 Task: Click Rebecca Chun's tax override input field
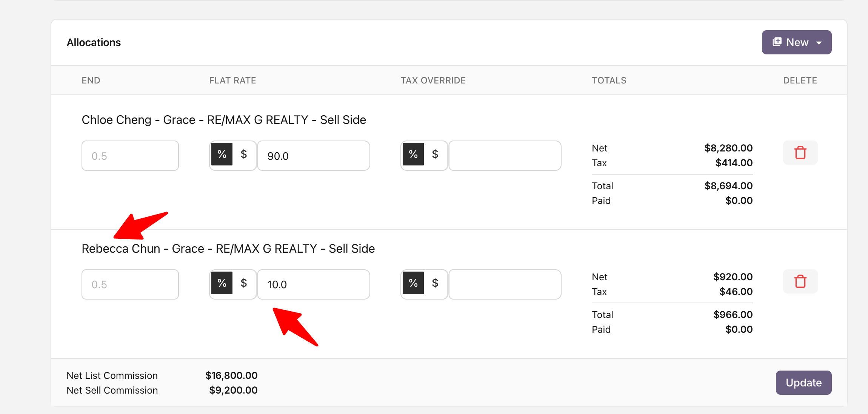[505, 284]
